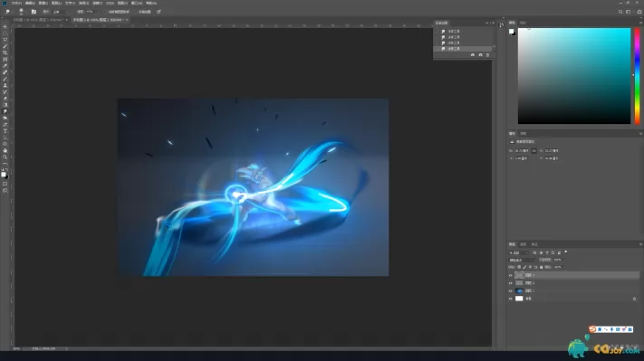Pick a color in the color field
The image size is (644, 361).
pyautogui.click(x=574, y=76)
